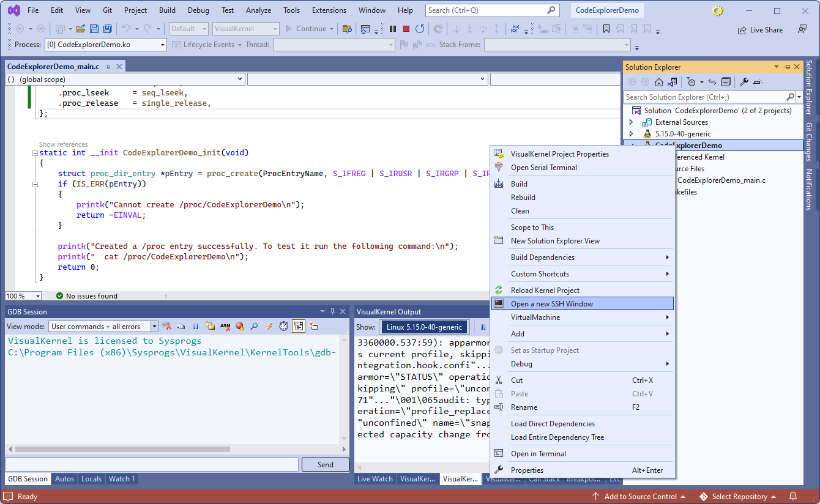Click the Find in Files folder-search icon
Image resolution: width=820 pixels, height=504 pixels.
(x=348, y=29)
